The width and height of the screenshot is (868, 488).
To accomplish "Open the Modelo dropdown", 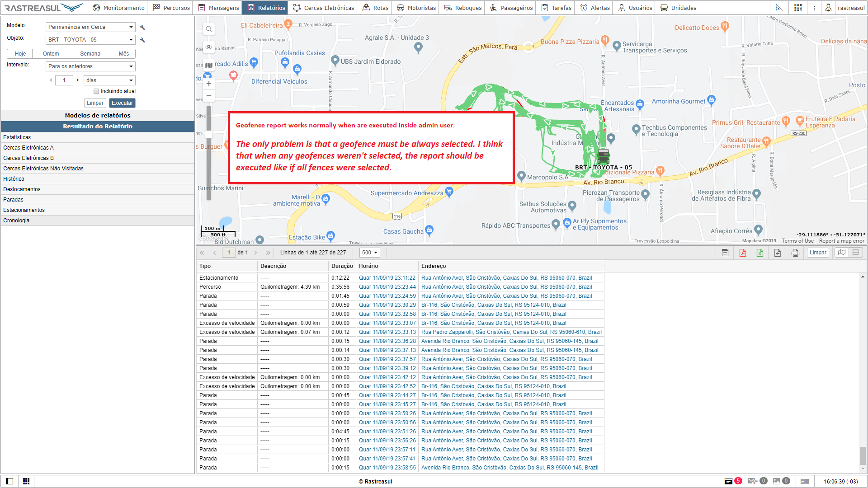I will click(90, 27).
